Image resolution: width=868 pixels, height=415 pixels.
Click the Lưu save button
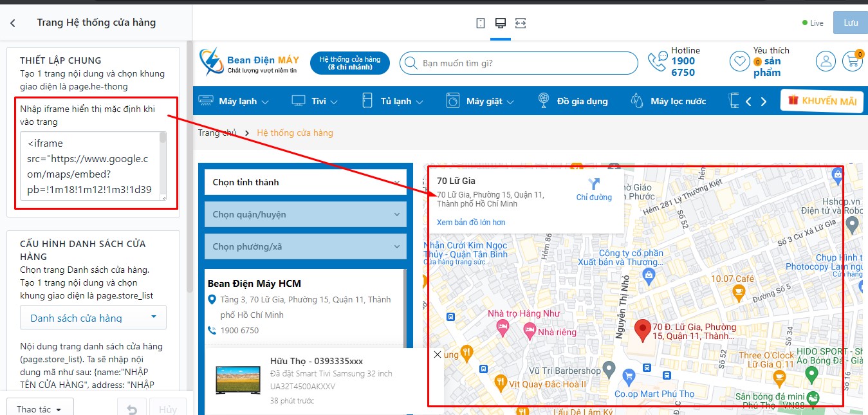tap(851, 23)
